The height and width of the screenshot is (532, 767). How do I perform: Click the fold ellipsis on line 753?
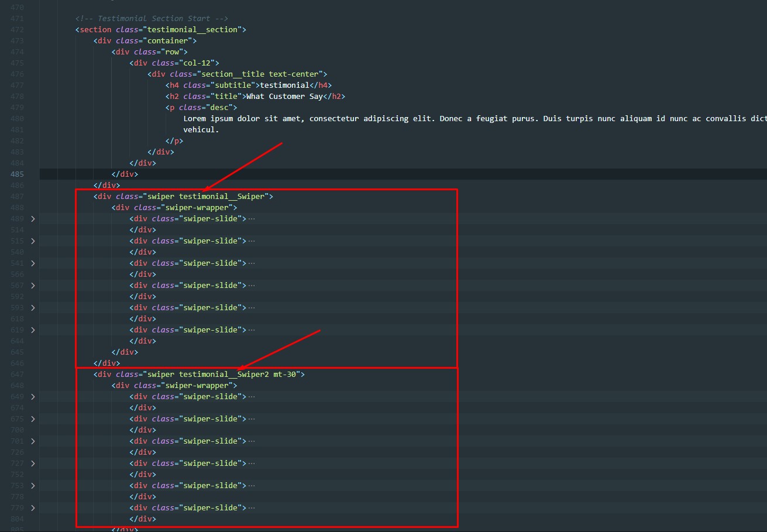(252, 486)
